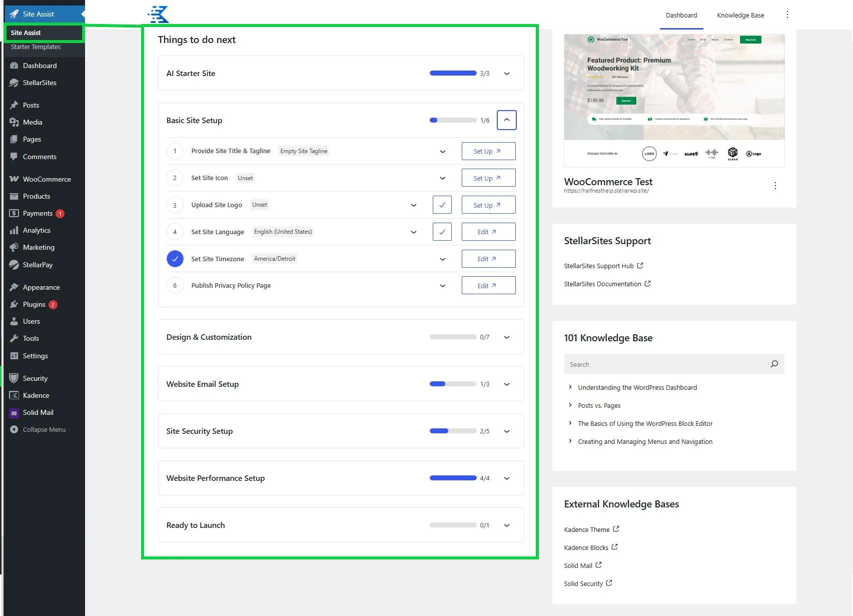Click Set Up for Provide Site Title & Tagline
Screen dimensions: 853x616
(x=488, y=151)
